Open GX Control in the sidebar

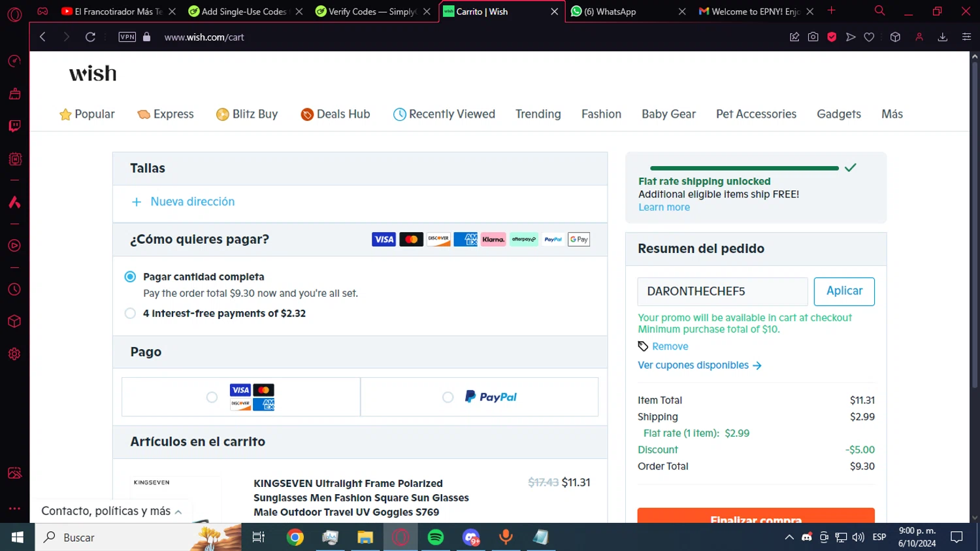(x=14, y=61)
